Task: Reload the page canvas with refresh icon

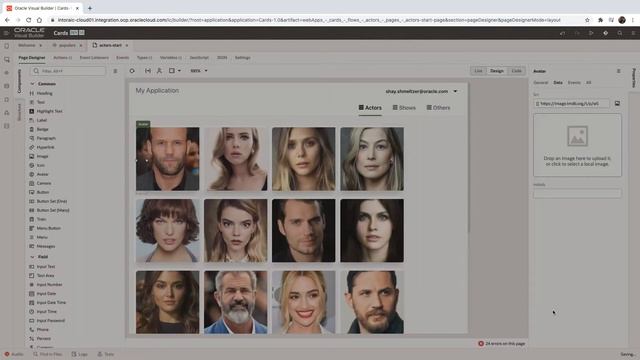Action: (132, 71)
